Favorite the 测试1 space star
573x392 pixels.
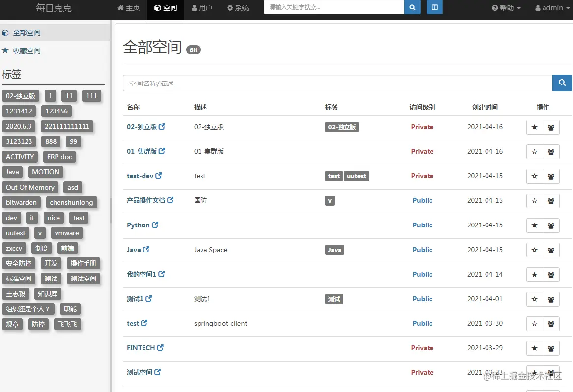pyautogui.click(x=535, y=299)
